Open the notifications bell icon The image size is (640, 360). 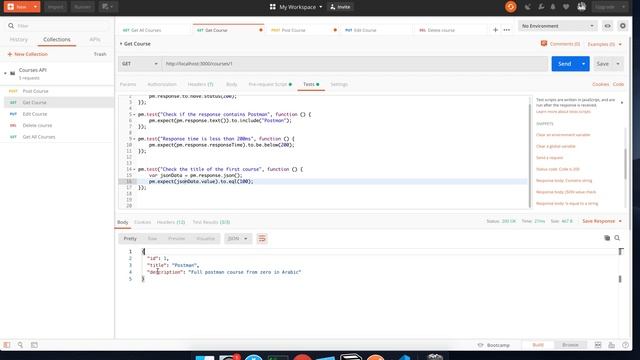(x=553, y=7)
